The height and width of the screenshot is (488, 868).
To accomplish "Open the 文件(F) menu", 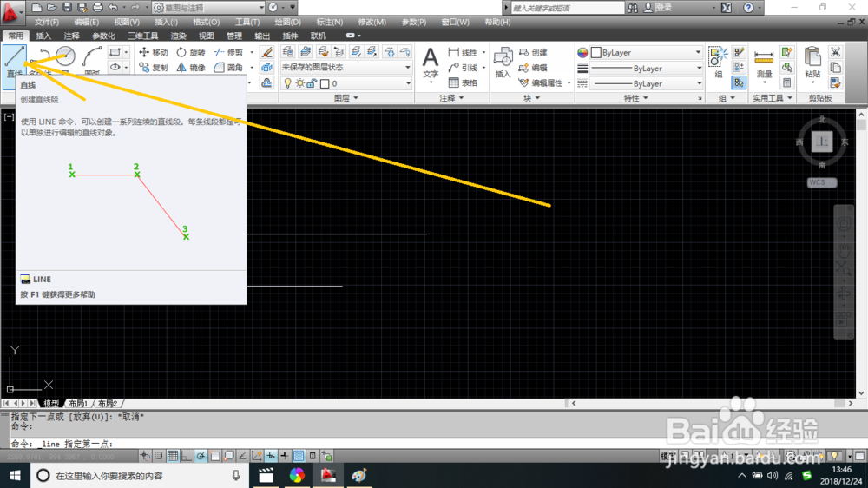I will (47, 23).
